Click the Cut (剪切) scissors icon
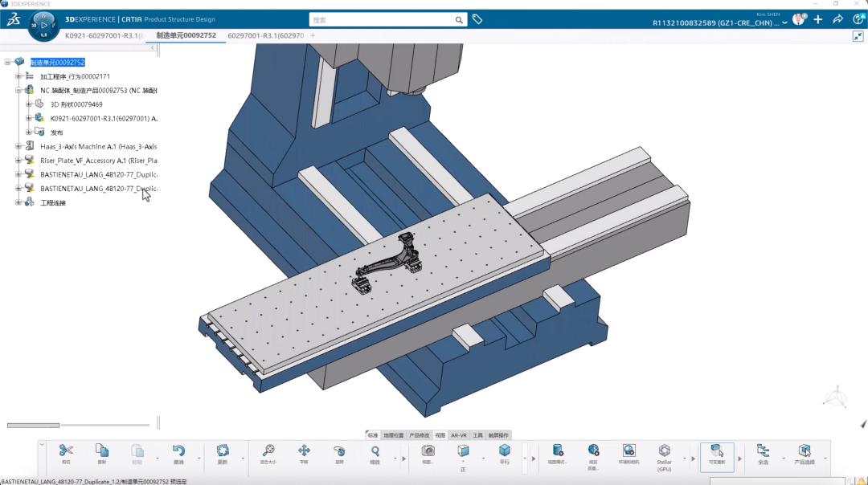 tap(66, 452)
